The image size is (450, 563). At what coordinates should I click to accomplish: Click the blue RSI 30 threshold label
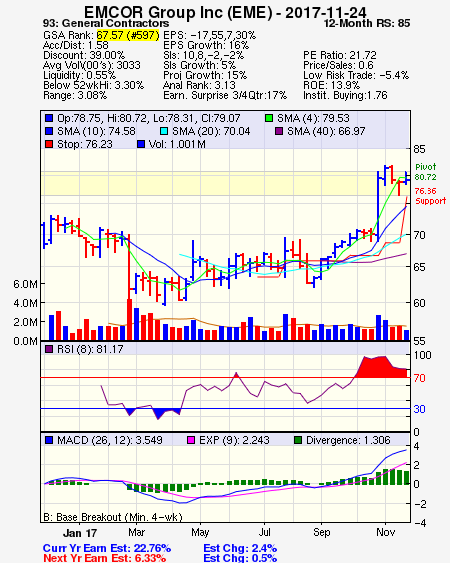tap(419, 409)
